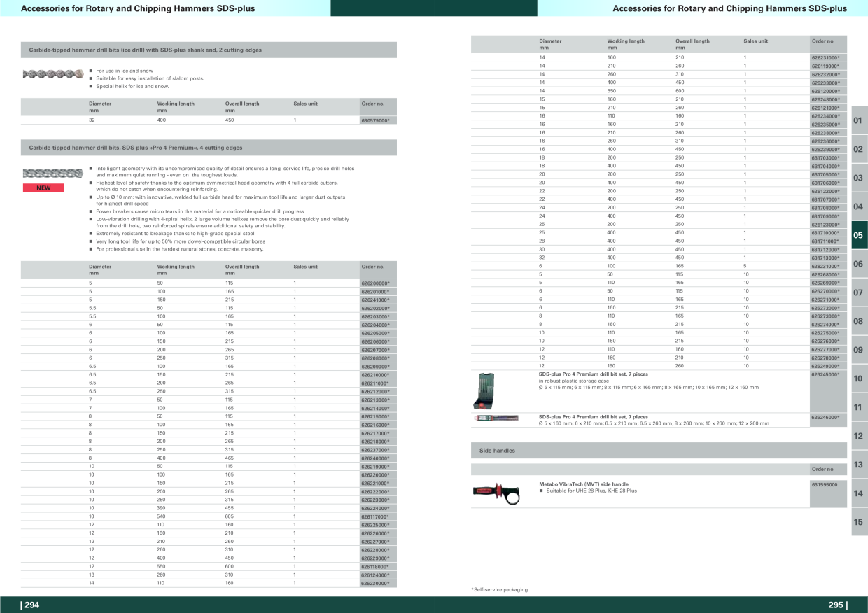Select order number 626231000*
868x613 pixels.
(825, 58)
